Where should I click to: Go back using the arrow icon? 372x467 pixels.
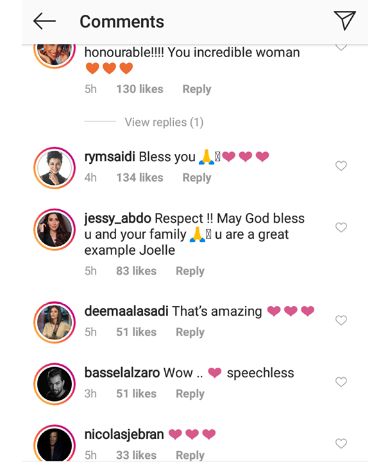(x=45, y=21)
